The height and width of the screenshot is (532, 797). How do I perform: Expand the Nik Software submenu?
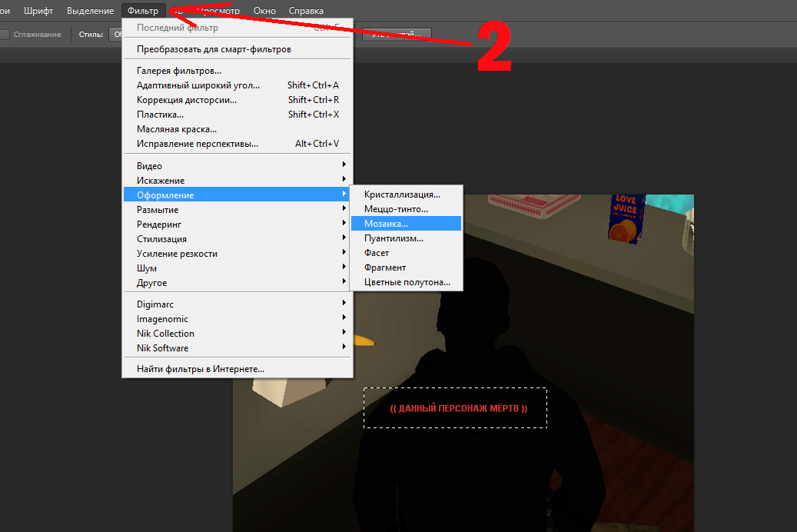(x=237, y=348)
